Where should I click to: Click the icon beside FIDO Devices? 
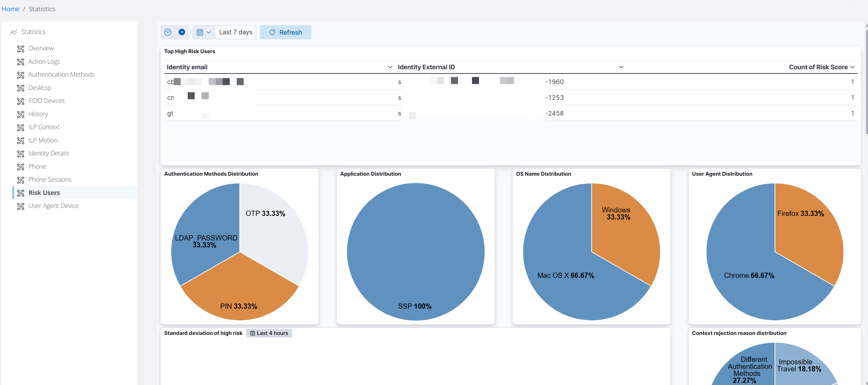tap(21, 101)
